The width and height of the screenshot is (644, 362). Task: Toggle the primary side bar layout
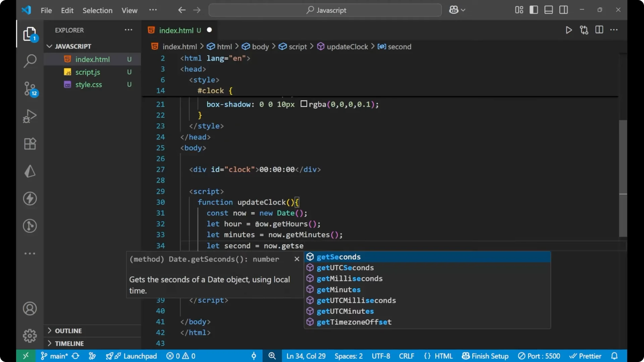[534, 10]
